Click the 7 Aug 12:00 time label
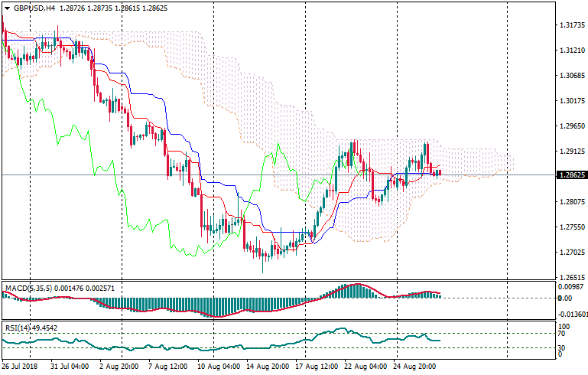The image size is (588, 375). click(170, 367)
